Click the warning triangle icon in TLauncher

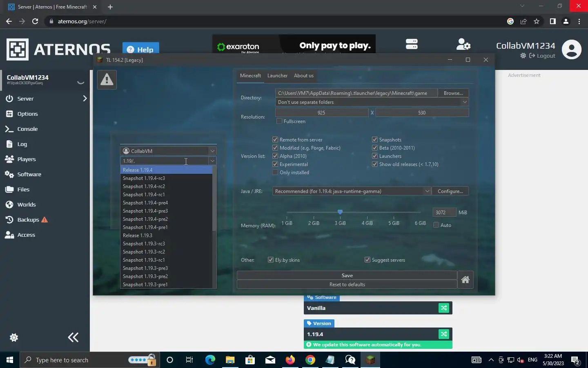tap(107, 79)
